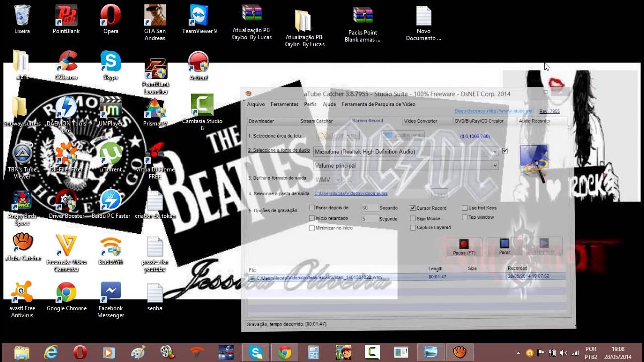
Task: Tick the Capture Layered checkbox
Action: tap(413, 227)
